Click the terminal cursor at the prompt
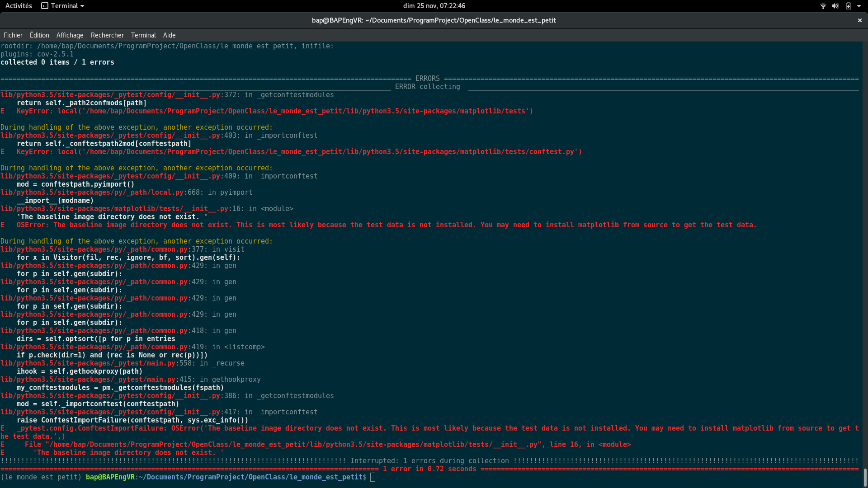This screenshot has height=488, width=868. (x=373, y=477)
